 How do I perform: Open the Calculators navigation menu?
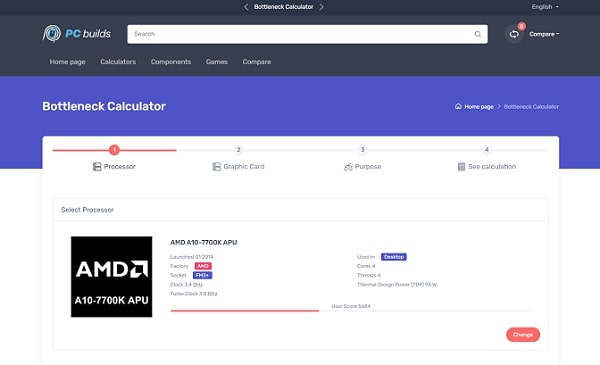[x=118, y=62]
